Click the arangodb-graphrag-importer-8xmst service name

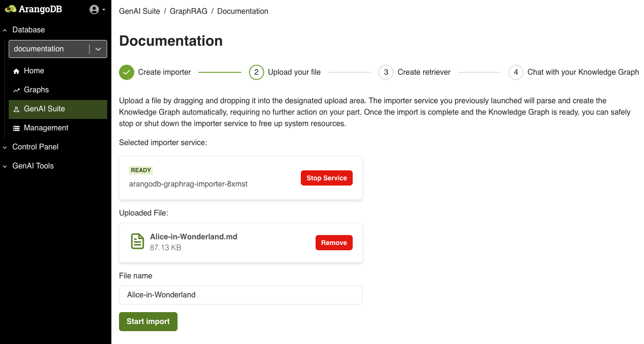tap(188, 184)
